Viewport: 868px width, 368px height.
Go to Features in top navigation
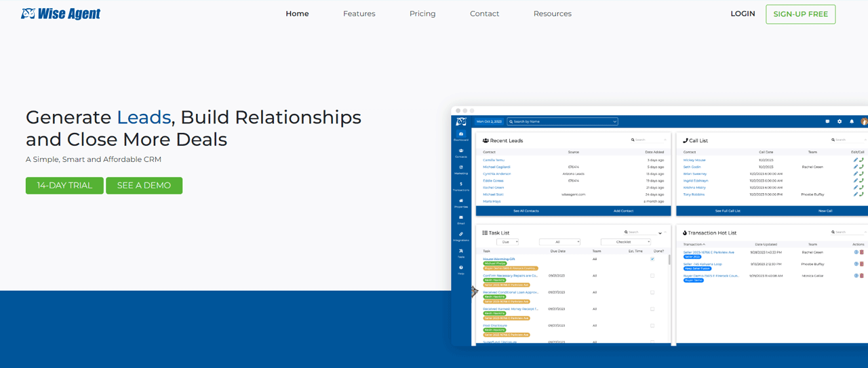coord(359,14)
